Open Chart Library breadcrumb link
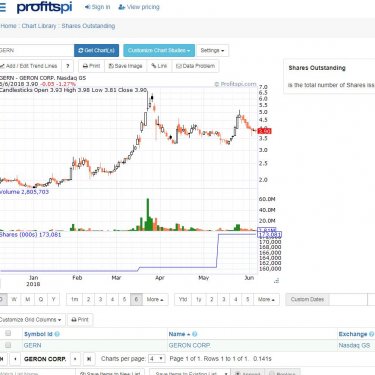Viewport: 375px width, 375px height. click(x=39, y=26)
